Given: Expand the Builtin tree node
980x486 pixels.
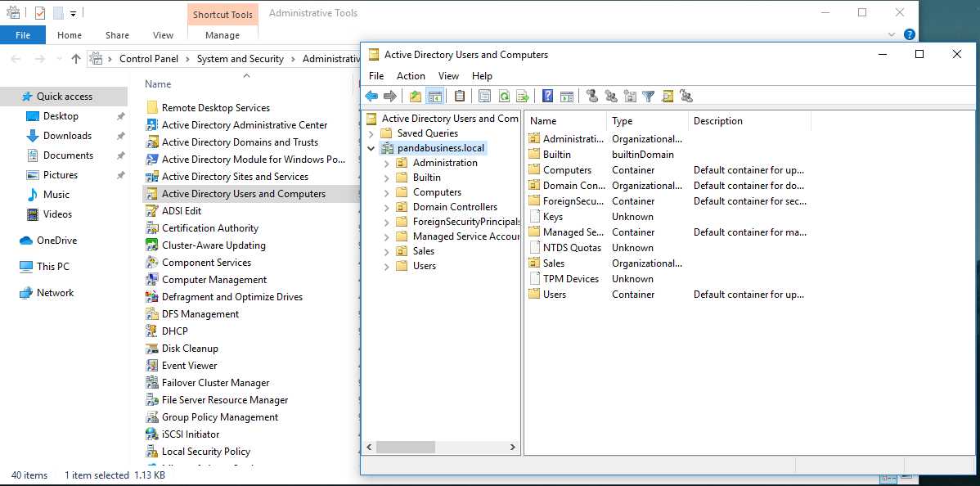Looking at the screenshot, I should [386, 178].
